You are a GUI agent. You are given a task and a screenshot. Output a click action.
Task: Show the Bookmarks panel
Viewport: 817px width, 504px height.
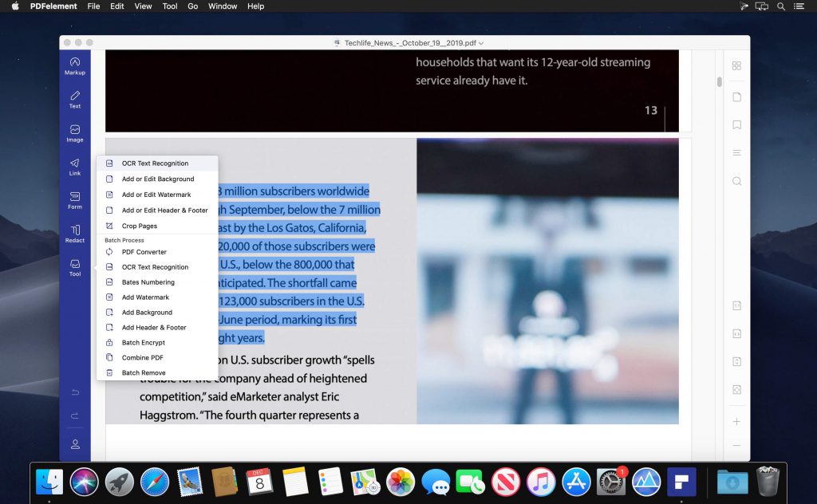click(x=736, y=124)
